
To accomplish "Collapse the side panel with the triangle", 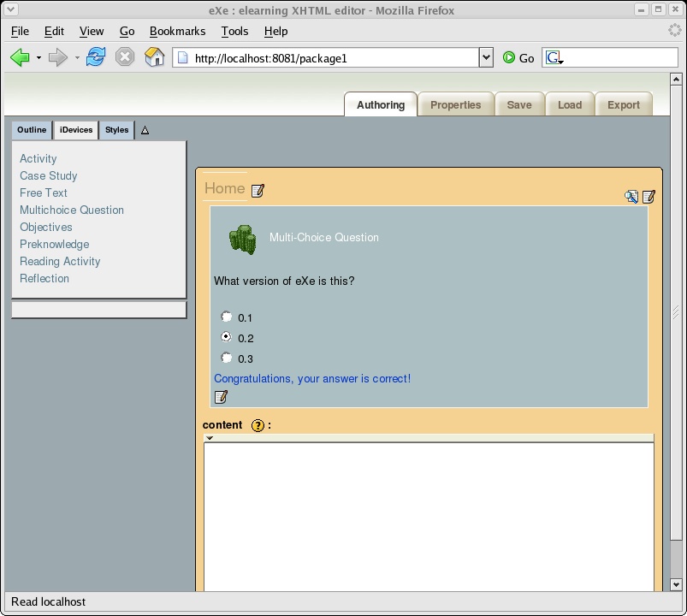I will pyautogui.click(x=145, y=130).
